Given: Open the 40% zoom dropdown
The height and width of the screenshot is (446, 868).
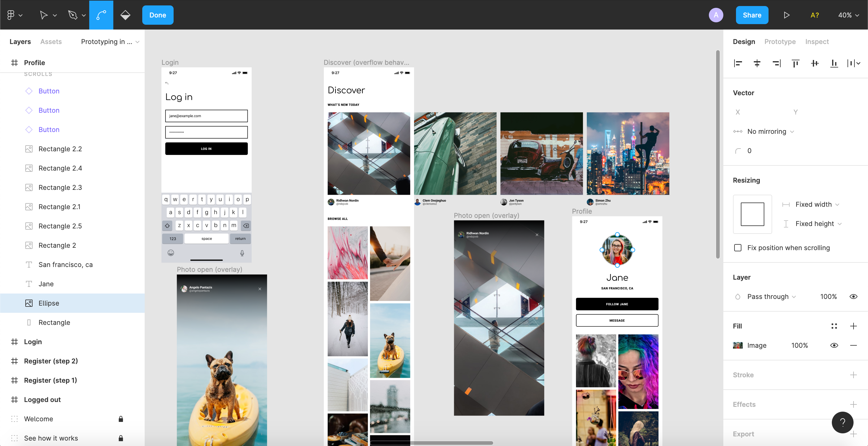Looking at the screenshot, I should (x=848, y=15).
